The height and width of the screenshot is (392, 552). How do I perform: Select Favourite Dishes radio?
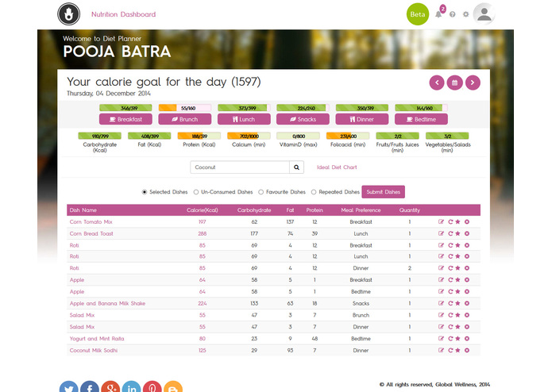(261, 192)
